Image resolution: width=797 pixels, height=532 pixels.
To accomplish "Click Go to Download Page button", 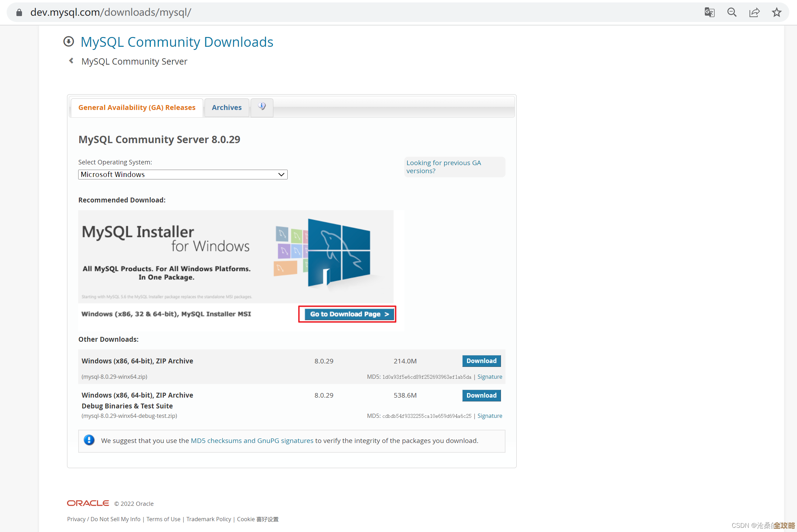I will (x=349, y=314).
